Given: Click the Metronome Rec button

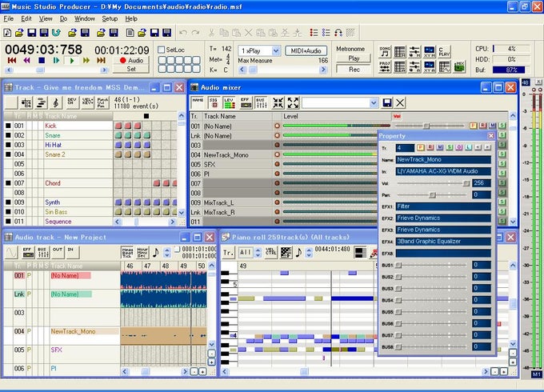Looking at the screenshot, I should [354, 70].
